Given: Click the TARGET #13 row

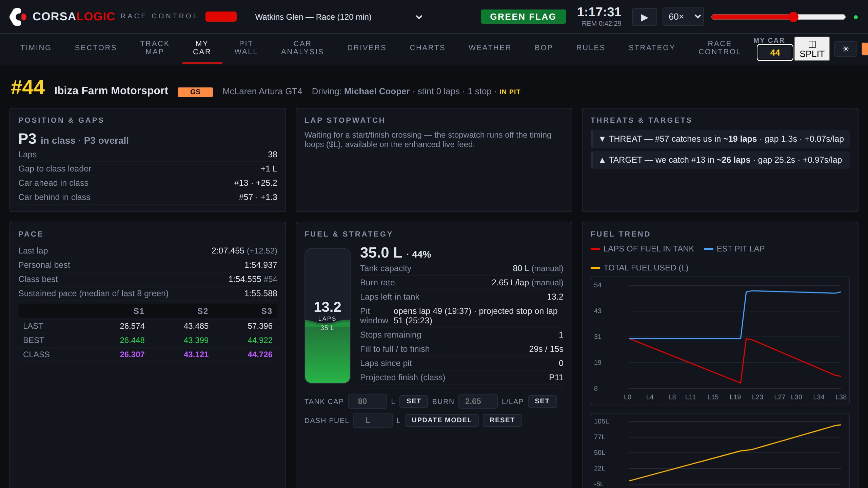Looking at the screenshot, I should 720,160.
